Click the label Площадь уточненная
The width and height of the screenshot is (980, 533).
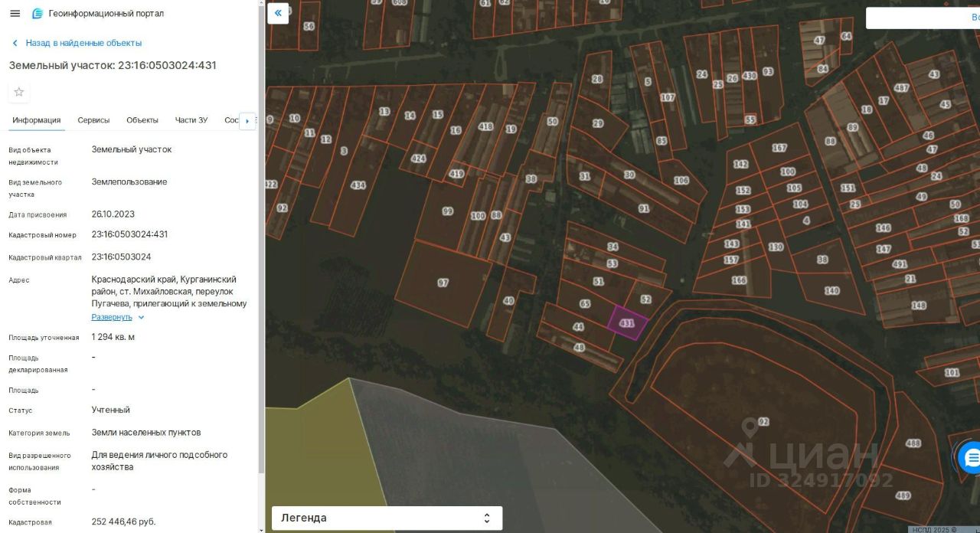click(x=44, y=338)
